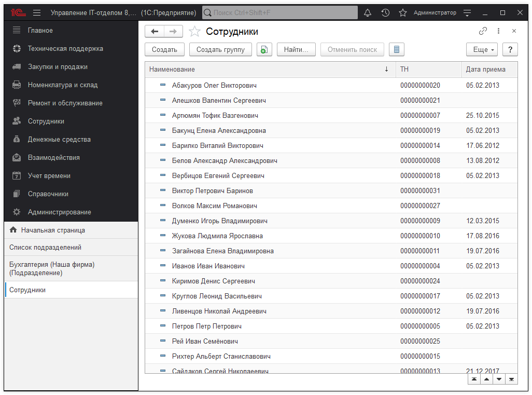
Task: Click the copy-link chain icon
Action: pos(483,31)
